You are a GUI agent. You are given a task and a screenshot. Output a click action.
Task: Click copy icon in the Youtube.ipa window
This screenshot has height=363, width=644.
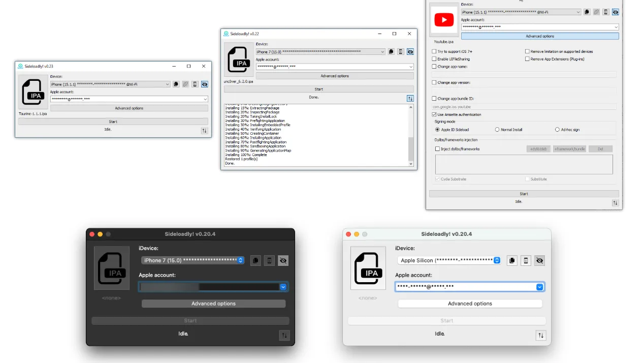pyautogui.click(x=587, y=12)
